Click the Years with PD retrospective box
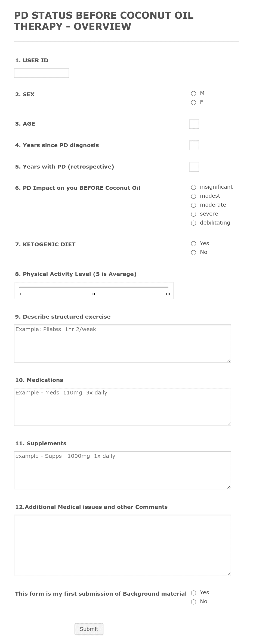253x644 pixels. tap(194, 167)
